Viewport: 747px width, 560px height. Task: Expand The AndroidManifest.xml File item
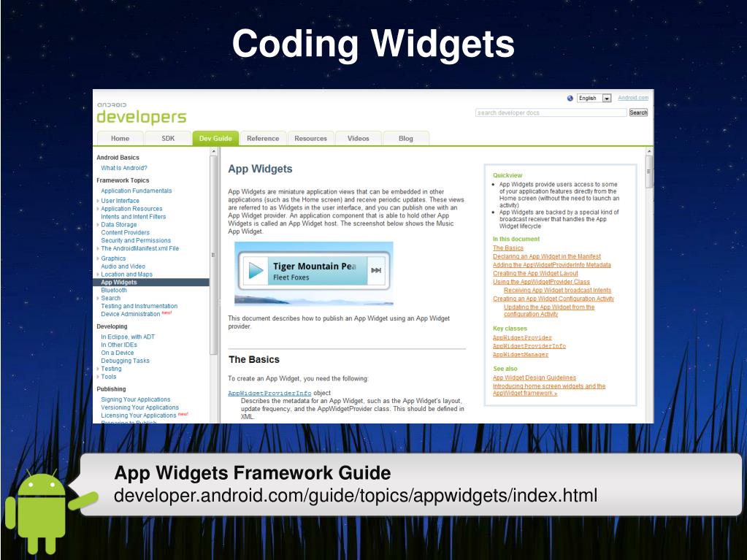(98, 248)
